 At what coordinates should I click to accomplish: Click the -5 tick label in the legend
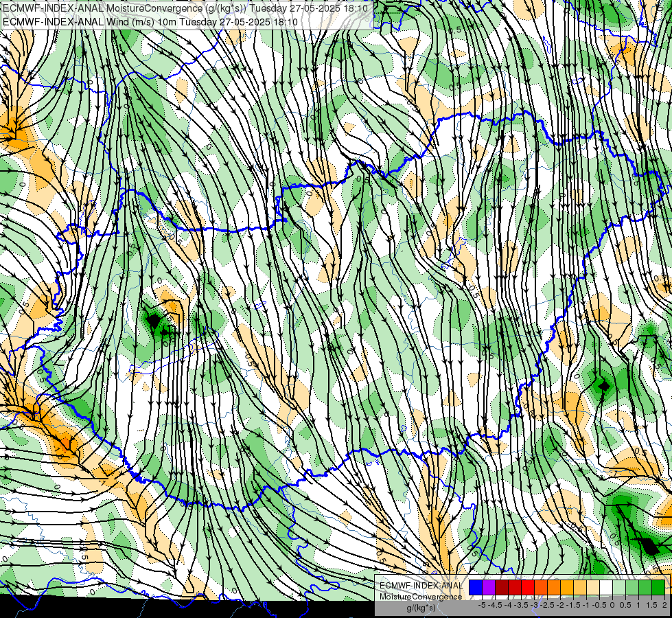point(482,605)
